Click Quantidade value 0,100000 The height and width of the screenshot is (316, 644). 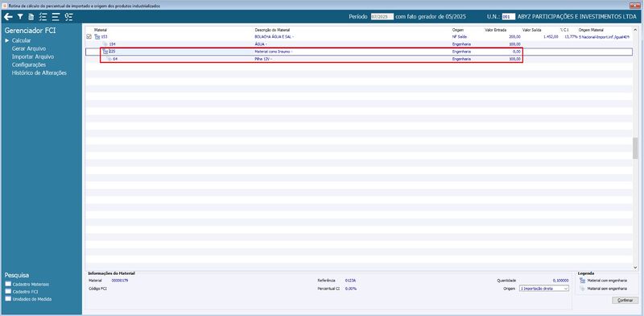[x=560, y=281]
